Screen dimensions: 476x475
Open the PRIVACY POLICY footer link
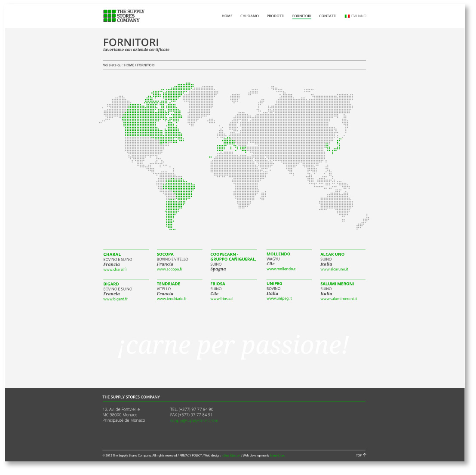pyautogui.click(x=190, y=456)
